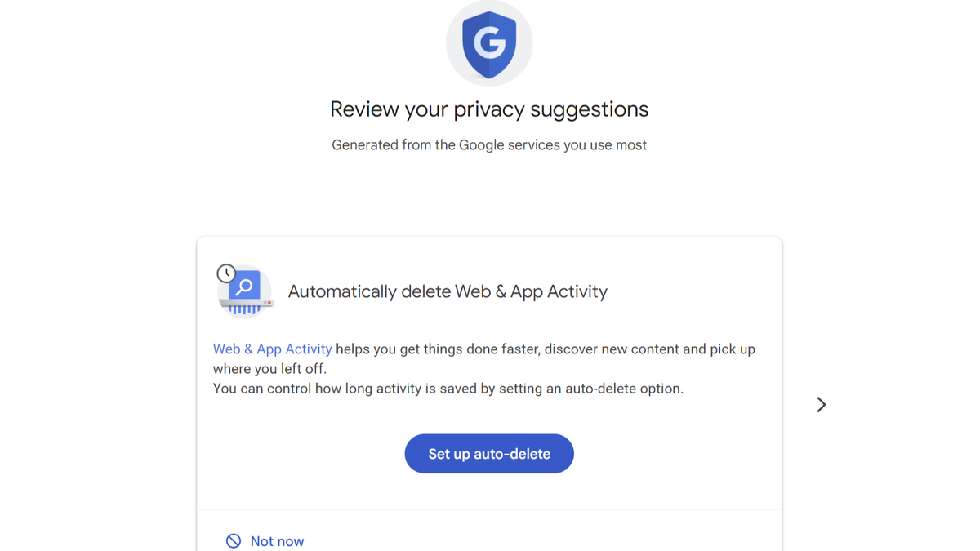Advance to the next privacy suggestion

coord(821,404)
